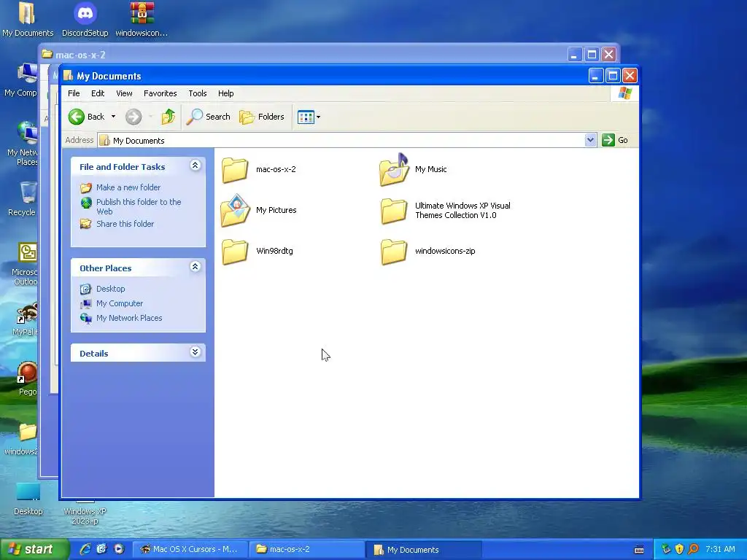747x560 pixels.
Task: Expand the Address bar dropdown
Action: [x=590, y=140]
